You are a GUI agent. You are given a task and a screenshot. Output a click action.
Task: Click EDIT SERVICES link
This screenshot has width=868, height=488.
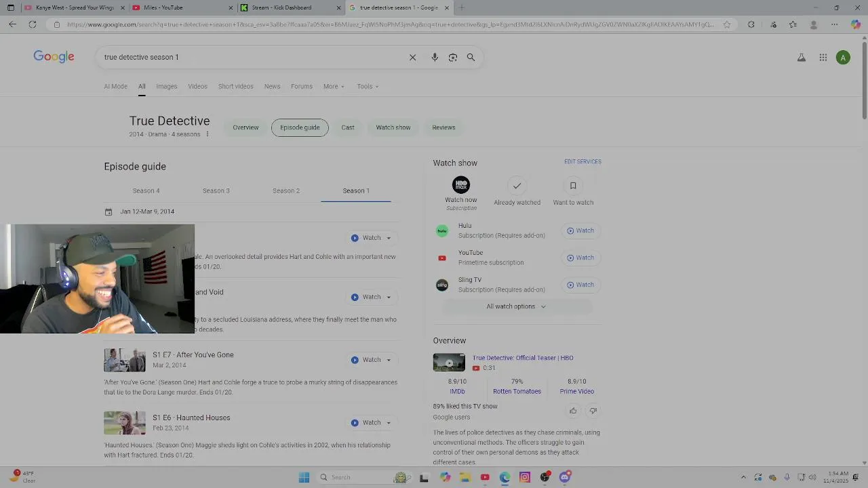[583, 162]
